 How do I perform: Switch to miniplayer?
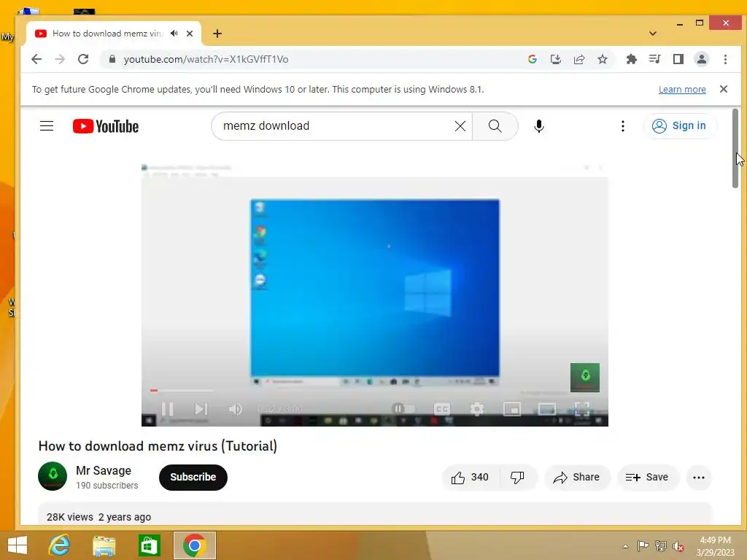pos(511,409)
